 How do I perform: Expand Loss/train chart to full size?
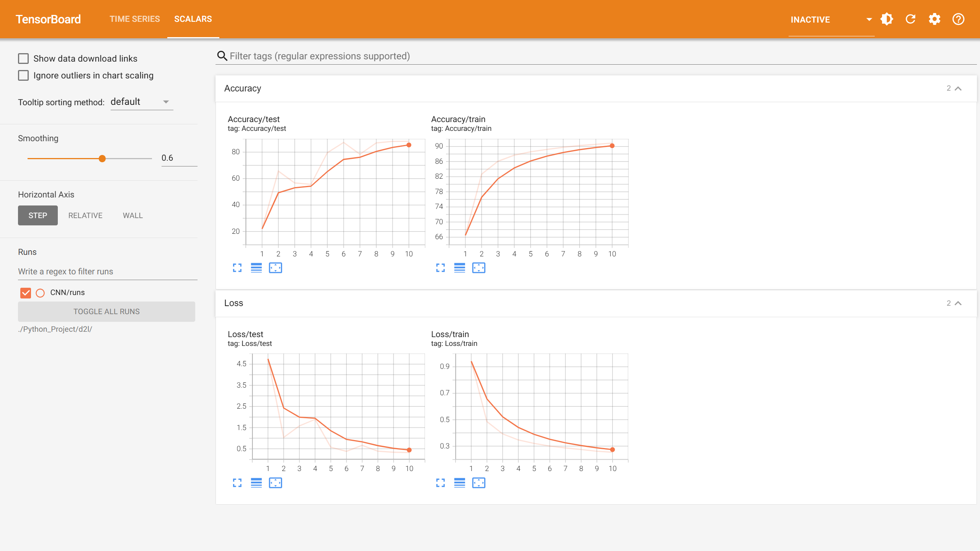[x=441, y=483]
